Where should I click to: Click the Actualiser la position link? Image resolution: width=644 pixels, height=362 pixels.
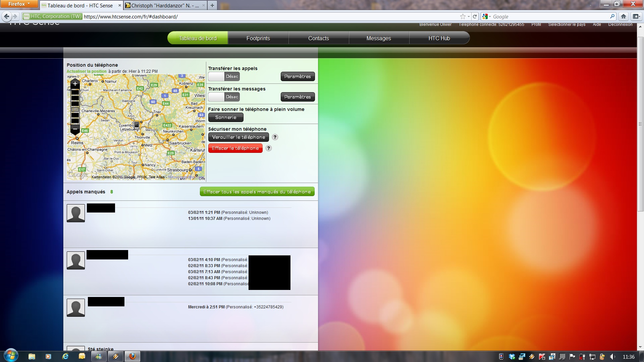[87, 71]
